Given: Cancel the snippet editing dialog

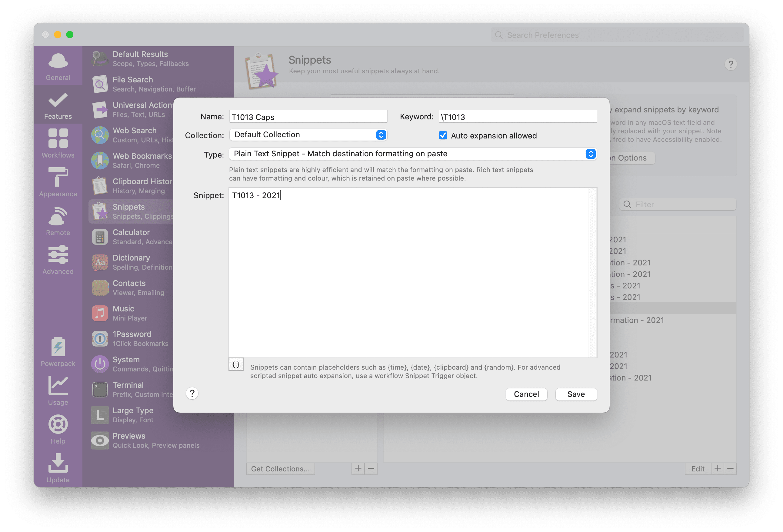Looking at the screenshot, I should [x=526, y=394].
